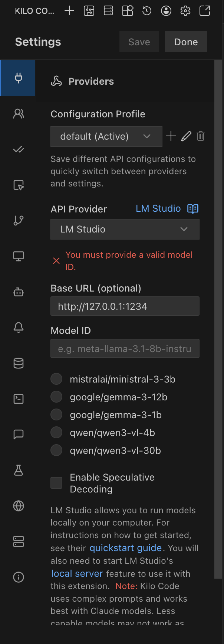This screenshot has height=644, width=224.
Task: Click the plus icon for new task
Action: coord(69,11)
